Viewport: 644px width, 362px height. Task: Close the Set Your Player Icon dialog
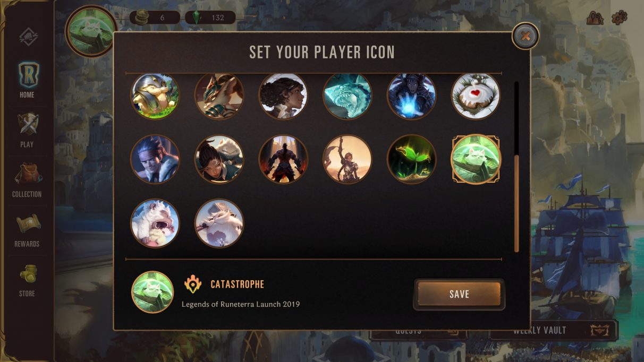coord(526,36)
